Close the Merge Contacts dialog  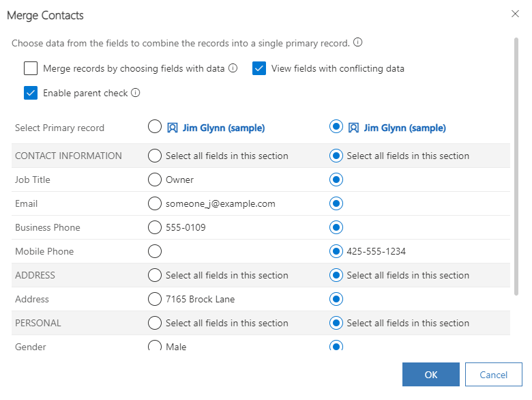[515, 14]
